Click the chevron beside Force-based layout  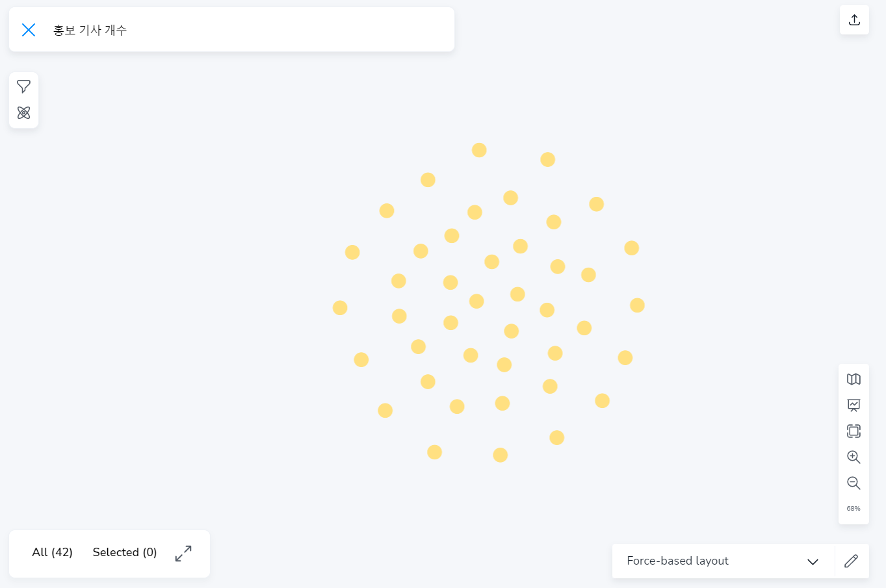[813, 561]
